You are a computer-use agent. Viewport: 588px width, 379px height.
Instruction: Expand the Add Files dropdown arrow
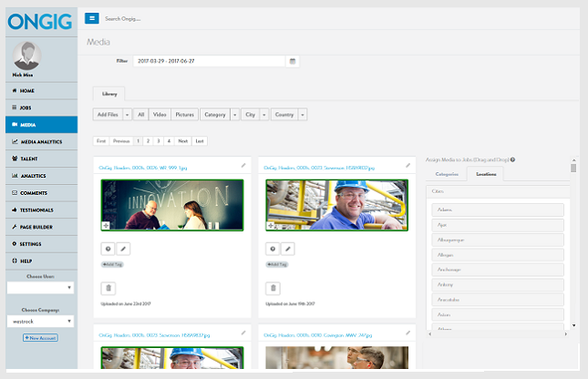pos(127,114)
